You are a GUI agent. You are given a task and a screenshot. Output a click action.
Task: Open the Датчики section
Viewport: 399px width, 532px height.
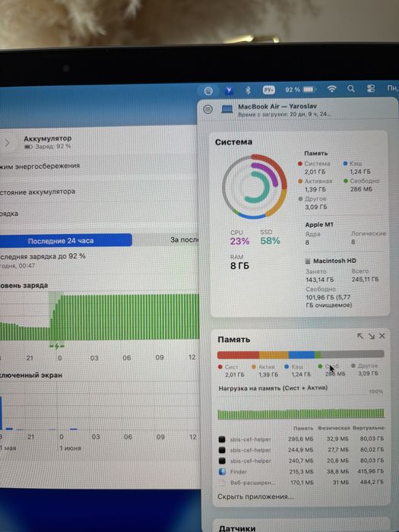click(x=237, y=528)
